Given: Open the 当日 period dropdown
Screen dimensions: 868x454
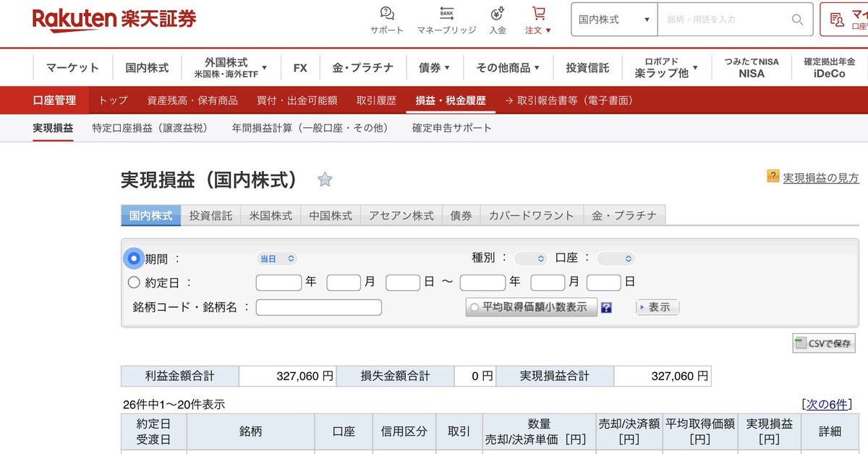Looking at the screenshot, I should 277,258.
